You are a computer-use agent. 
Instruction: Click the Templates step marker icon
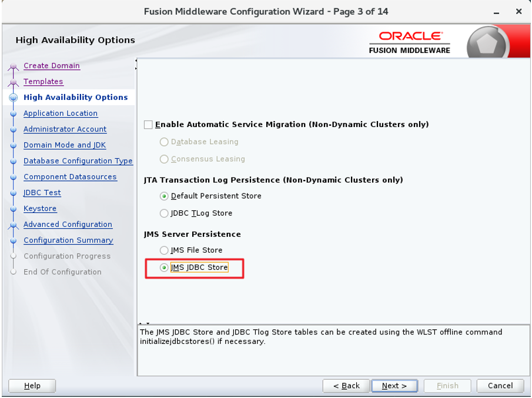[x=14, y=82]
